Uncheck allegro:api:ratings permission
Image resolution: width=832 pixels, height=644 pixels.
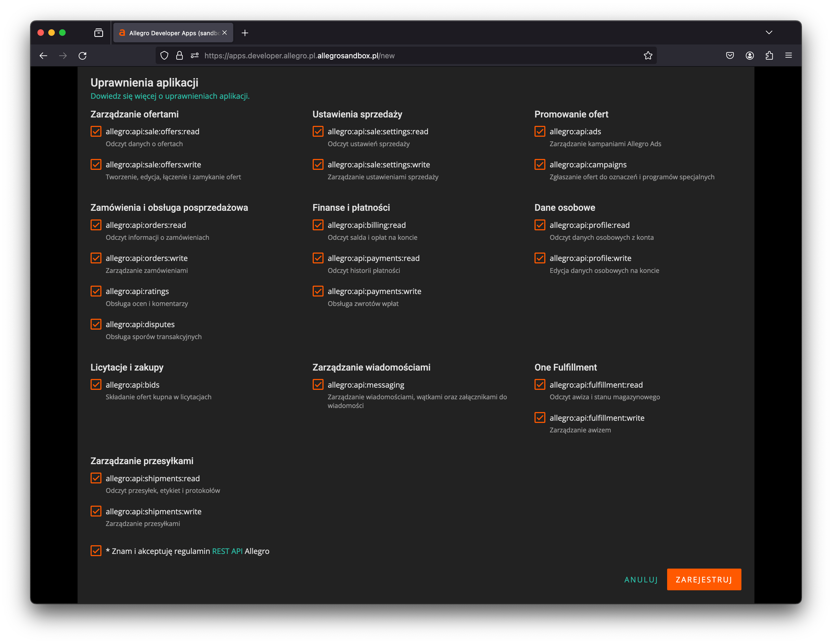click(96, 292)
